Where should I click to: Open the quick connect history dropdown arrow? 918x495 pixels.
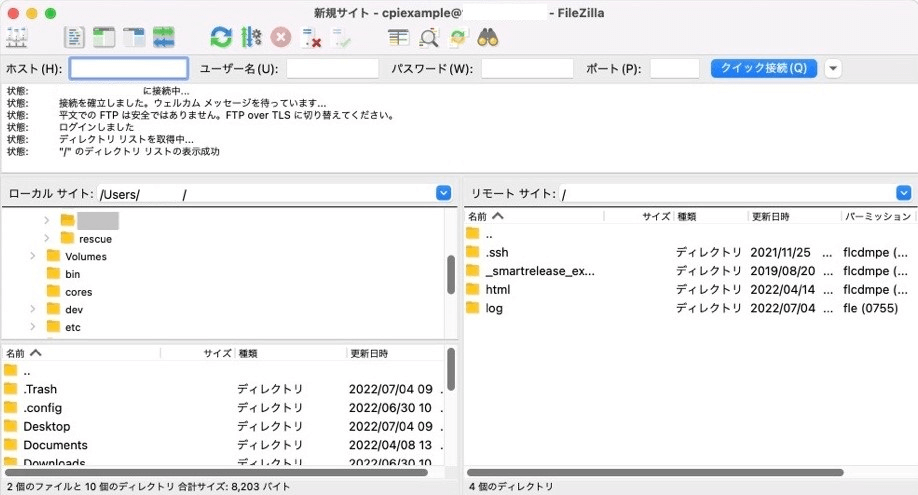coord(833,69)
